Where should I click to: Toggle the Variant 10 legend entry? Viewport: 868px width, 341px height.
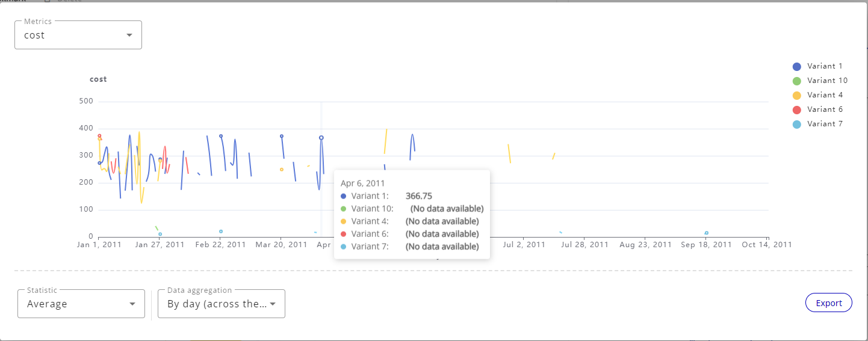click(820, 81)
